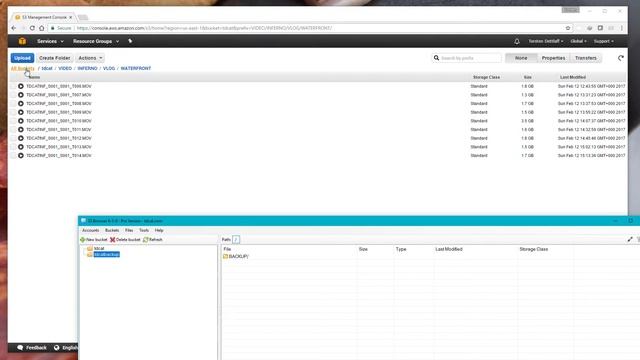Go to All Buckets breadcrumb
Viewport: 640px width, 360px height.
click(x=23, y=69)
